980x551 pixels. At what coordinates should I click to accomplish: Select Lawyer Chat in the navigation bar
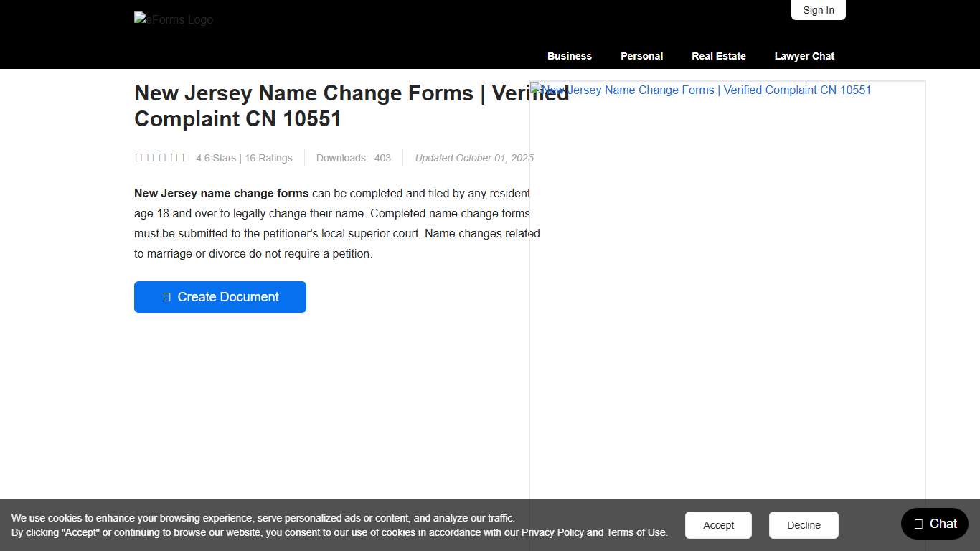pyautogui.click(x=804, y=56)
